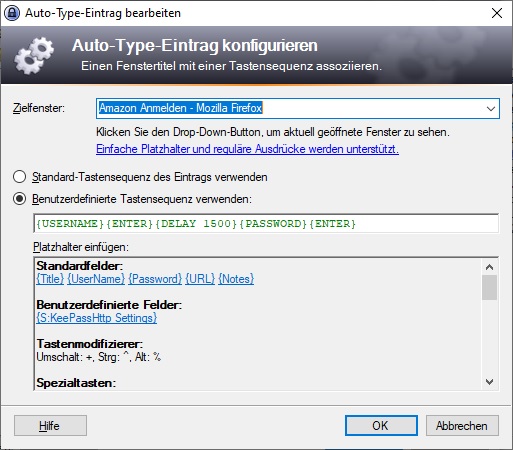Click the Platzhalter einfügen label
Image resolution: width=513 pixels, height=450 pixels.
coord(81,247)
